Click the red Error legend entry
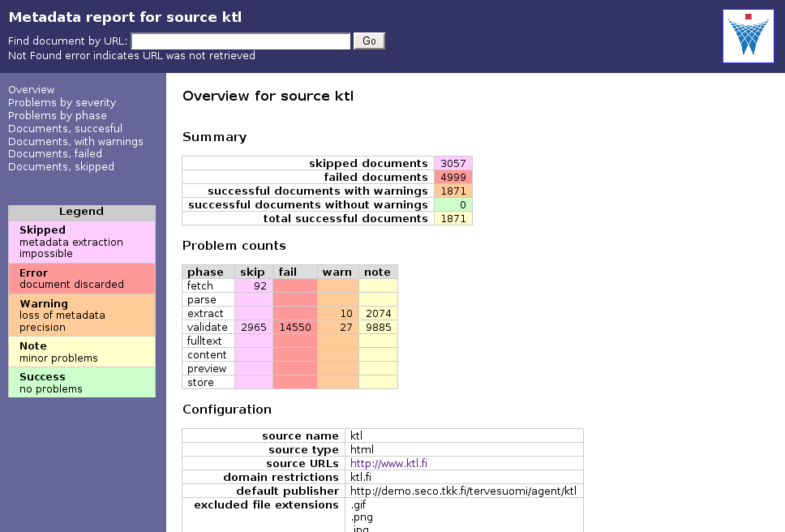 (x=82, y=278)
